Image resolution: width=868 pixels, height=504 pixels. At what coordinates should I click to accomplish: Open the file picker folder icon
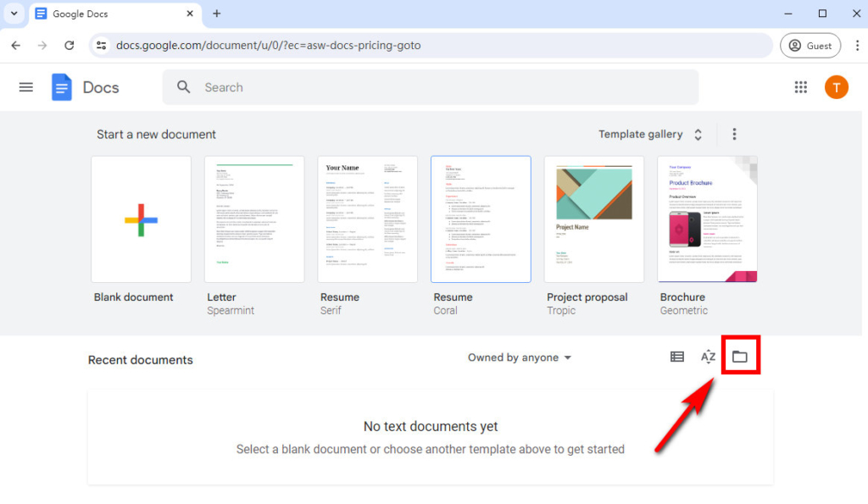740,355
